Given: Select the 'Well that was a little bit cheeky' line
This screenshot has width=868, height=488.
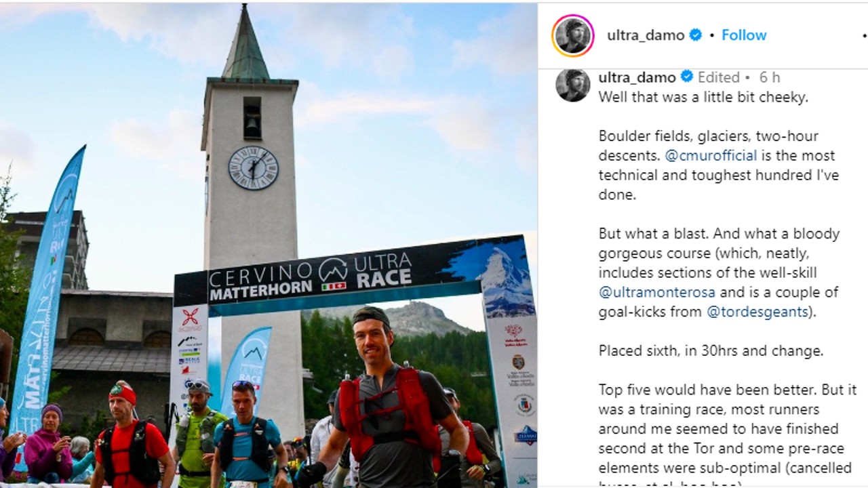Looking at the screenshot, I should tap(703, 97).
